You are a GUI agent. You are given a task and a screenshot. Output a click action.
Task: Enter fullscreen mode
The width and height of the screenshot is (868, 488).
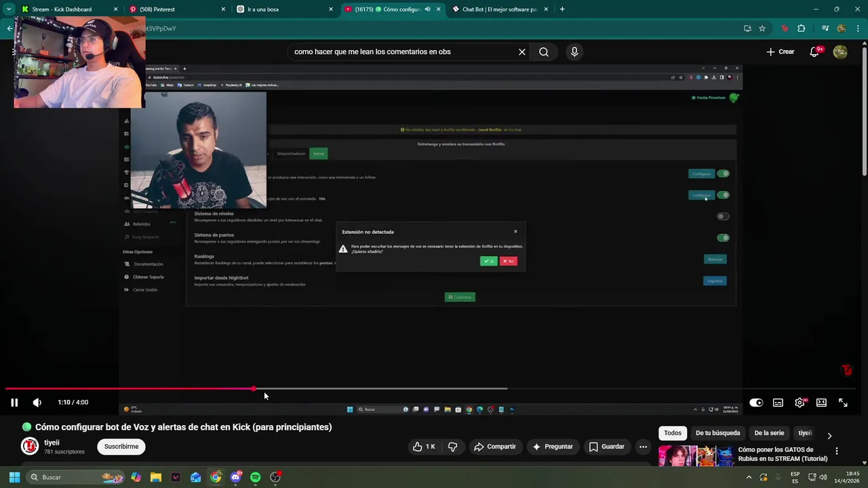point(843,403)
